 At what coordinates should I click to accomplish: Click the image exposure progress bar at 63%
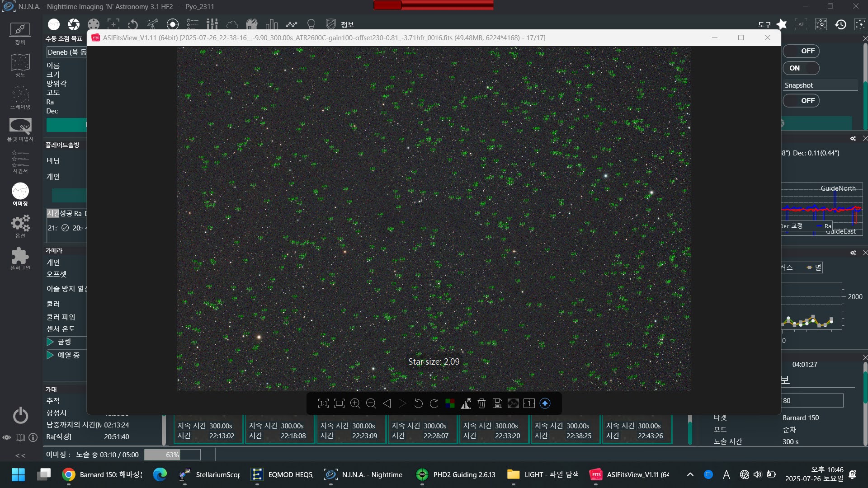pyautogui.click(x=172, y=455)
